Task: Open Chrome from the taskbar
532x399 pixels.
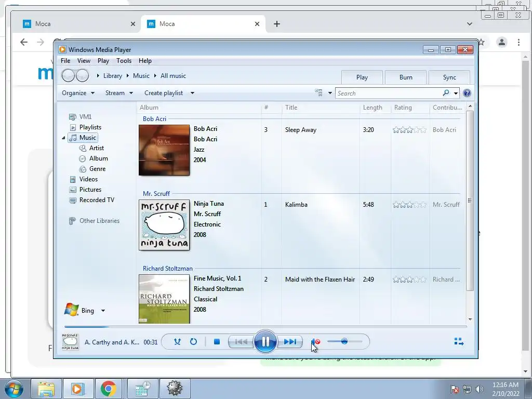Action: tap(108, 389)
